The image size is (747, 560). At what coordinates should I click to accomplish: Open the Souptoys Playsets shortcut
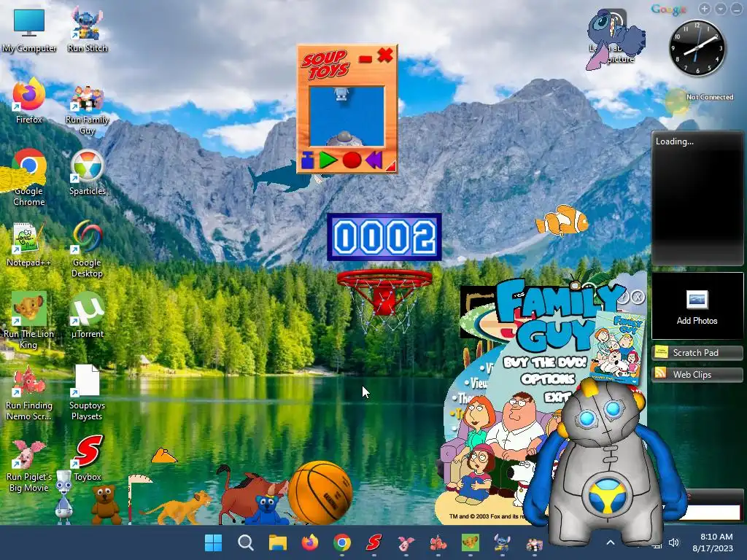point(87,392)
